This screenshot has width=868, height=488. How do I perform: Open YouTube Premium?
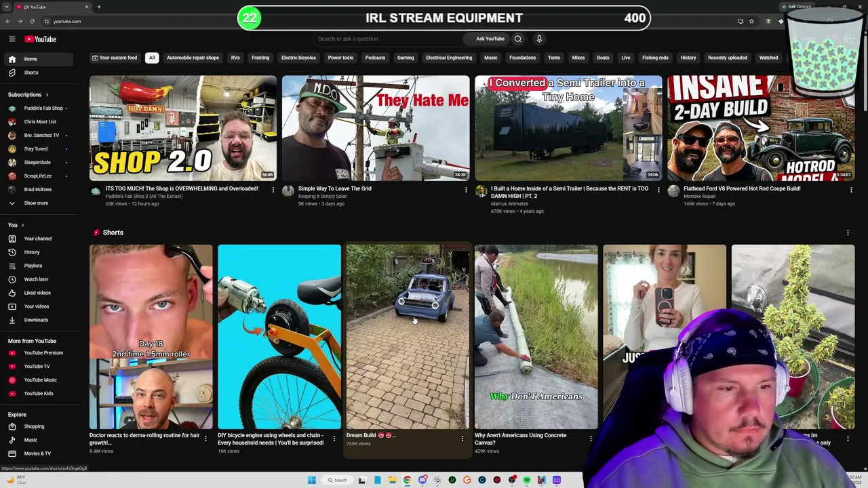[38, 352]
